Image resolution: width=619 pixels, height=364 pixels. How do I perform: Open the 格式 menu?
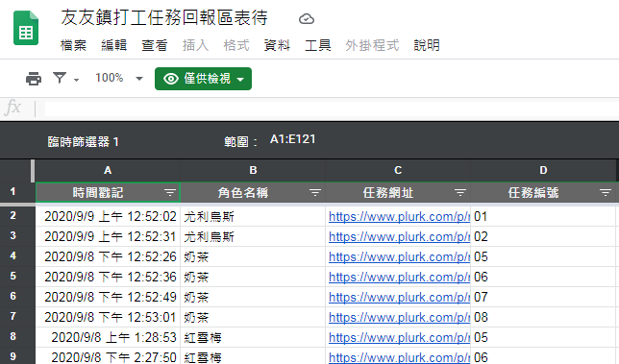pyautogui.click(x=236, y=45)
